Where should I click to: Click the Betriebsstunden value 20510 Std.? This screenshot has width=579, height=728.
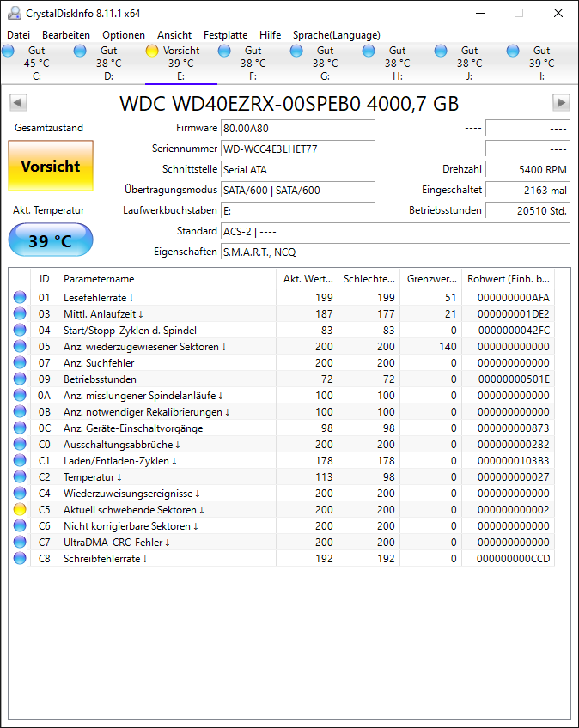coord(527,211)
